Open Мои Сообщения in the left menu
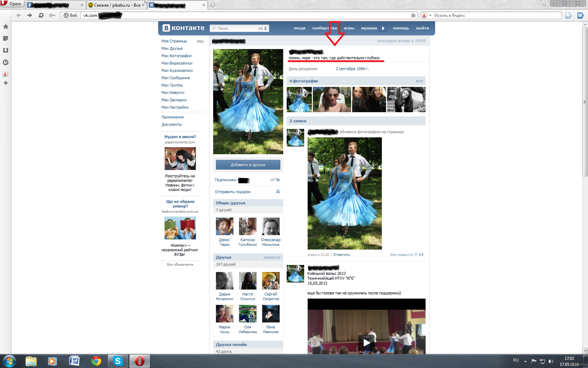The image size is (588, 368). click(x=175, y=78)
